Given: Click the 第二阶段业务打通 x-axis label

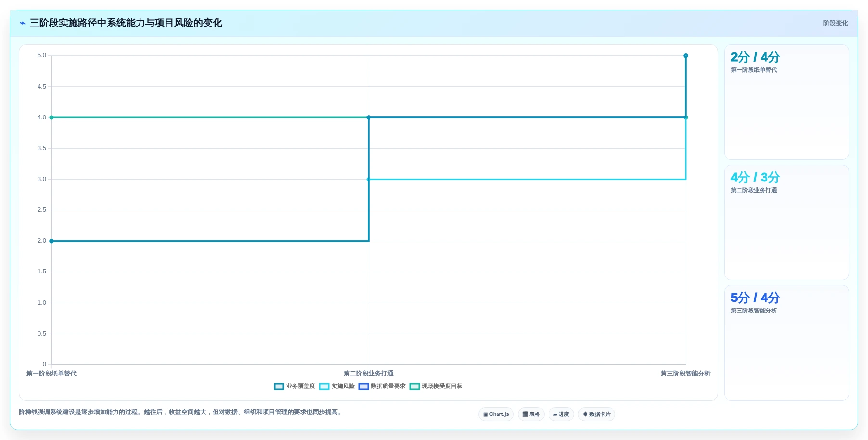Looking at the screenshot, I should click(x=369, y=374).
